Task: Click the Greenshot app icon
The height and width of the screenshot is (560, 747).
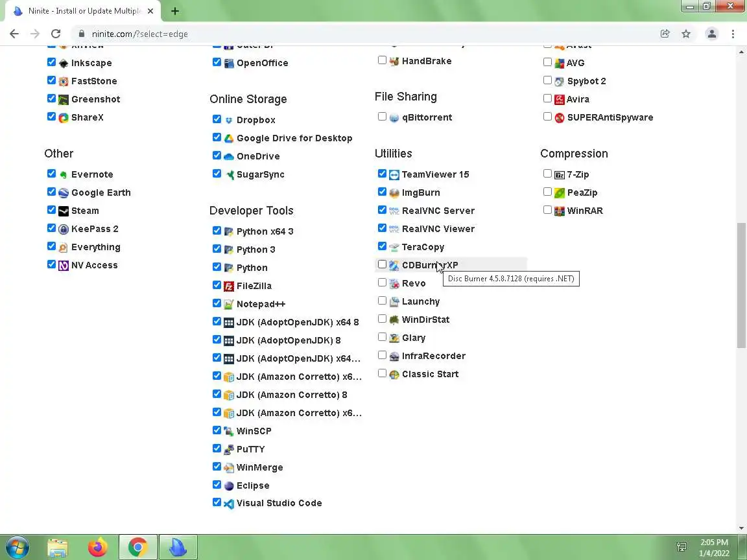Action: pyautogui.click(x=64, y=100)
